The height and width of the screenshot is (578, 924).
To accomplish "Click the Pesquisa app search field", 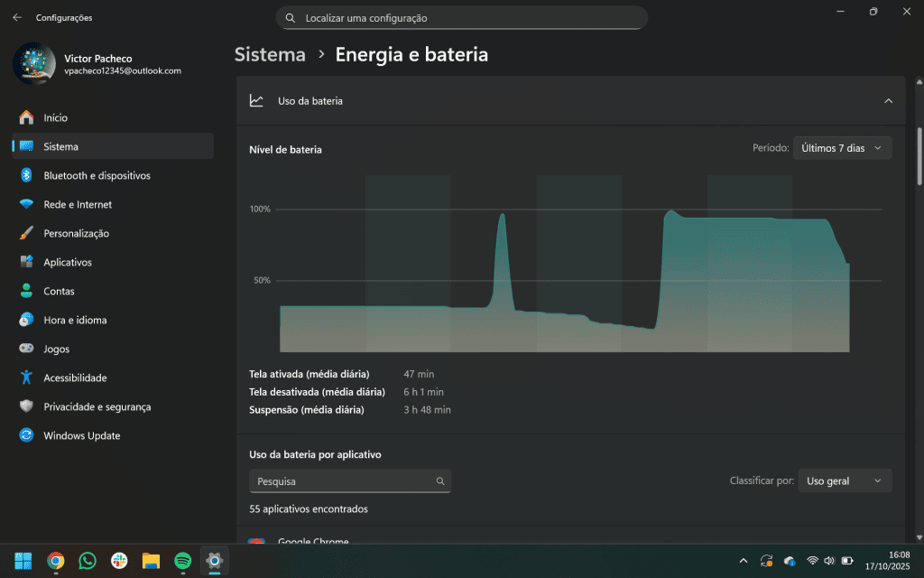I will tap(350, 480).
